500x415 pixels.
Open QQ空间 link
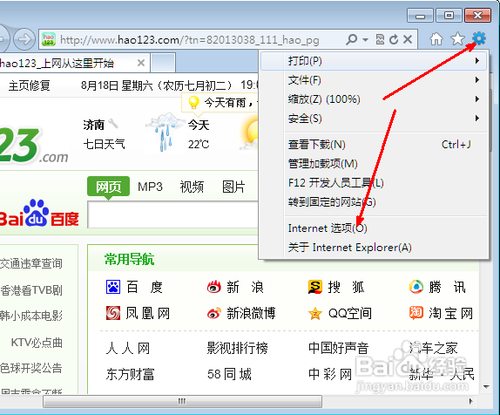coord(350,313)
